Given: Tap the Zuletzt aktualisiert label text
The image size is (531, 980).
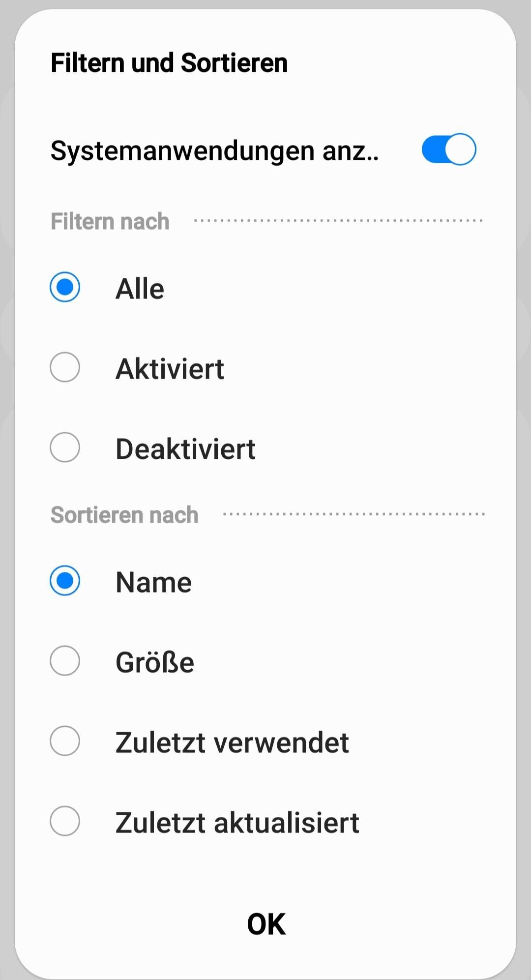Looking at the screenshot, I should click(237, 822).
